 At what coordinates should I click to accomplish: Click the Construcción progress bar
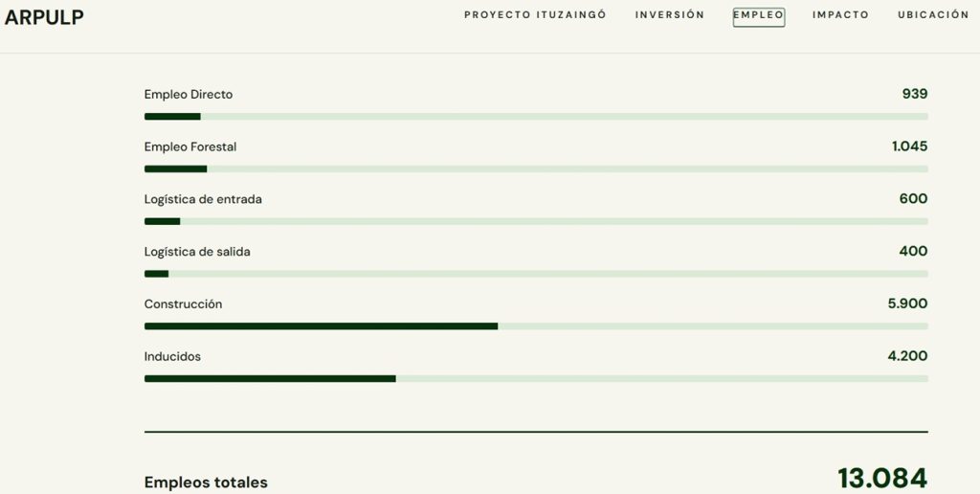(536, 326)
